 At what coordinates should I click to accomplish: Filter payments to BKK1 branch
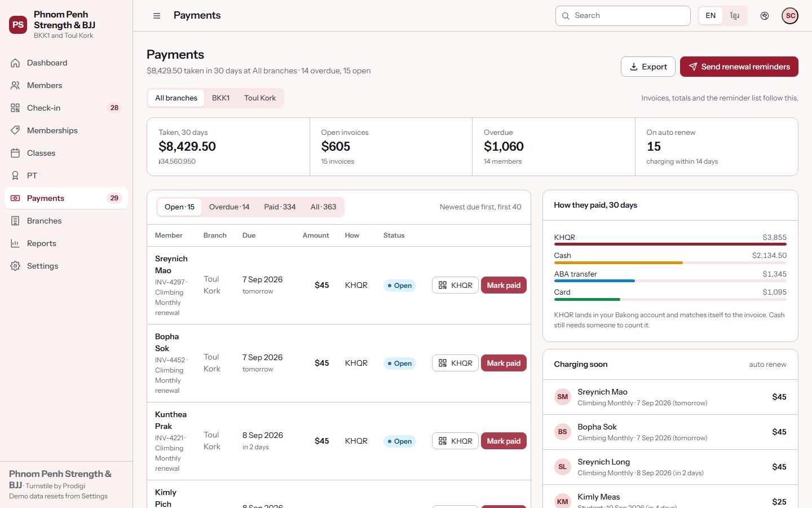[x=220, y=98]
